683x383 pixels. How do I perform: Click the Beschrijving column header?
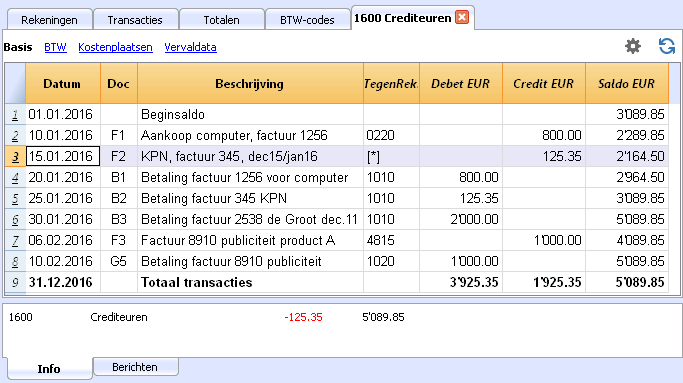coord(250,84)
